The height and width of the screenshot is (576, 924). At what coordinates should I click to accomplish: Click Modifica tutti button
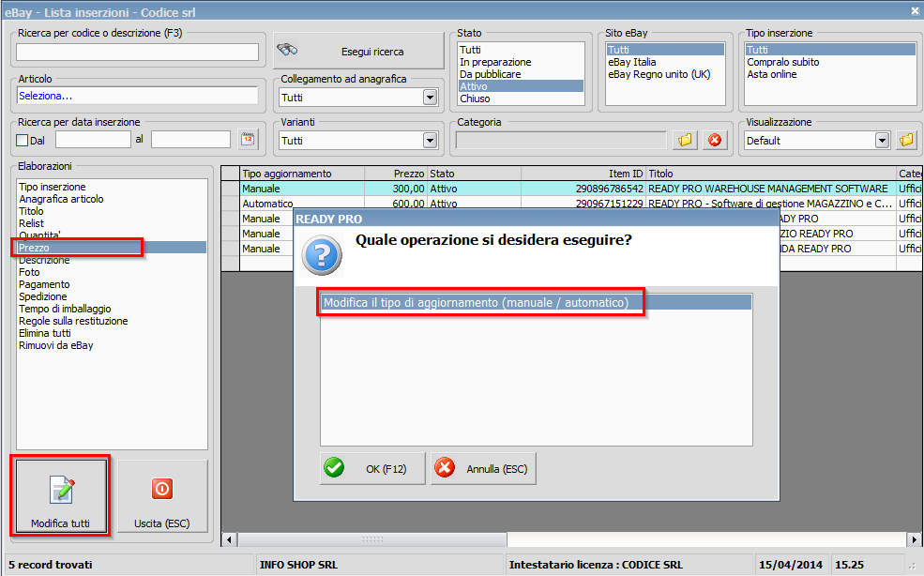click(x=61, y=497)
